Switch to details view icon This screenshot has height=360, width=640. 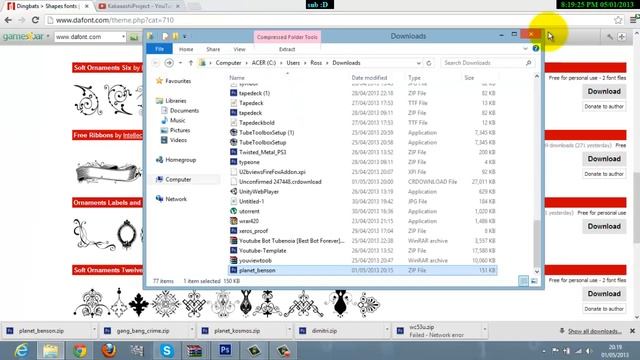coord(524,281)
